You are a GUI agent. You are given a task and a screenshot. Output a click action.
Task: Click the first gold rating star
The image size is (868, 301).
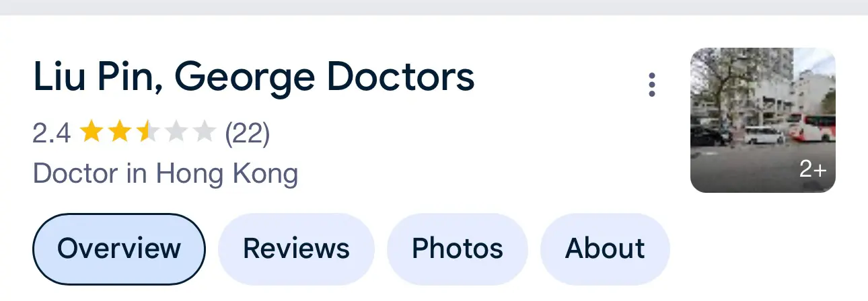coord(90,132)
